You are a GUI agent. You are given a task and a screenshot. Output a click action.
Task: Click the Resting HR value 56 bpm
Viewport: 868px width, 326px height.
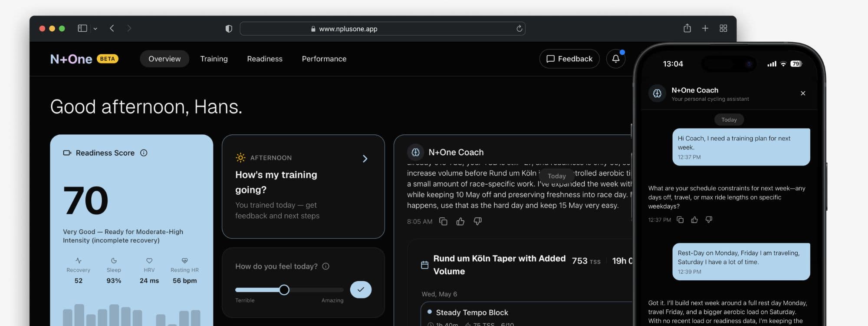coord(185,281)
